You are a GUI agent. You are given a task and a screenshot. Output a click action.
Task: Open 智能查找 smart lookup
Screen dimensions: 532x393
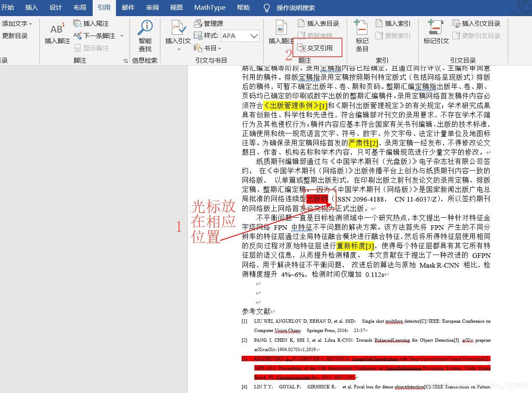[x=145, y=36]
